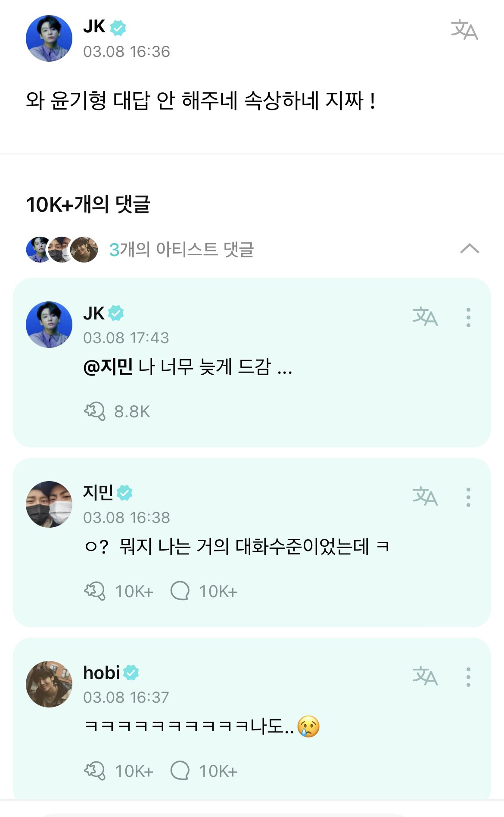Click the '3개의 아티스트 댓글' label

[181, 250]
